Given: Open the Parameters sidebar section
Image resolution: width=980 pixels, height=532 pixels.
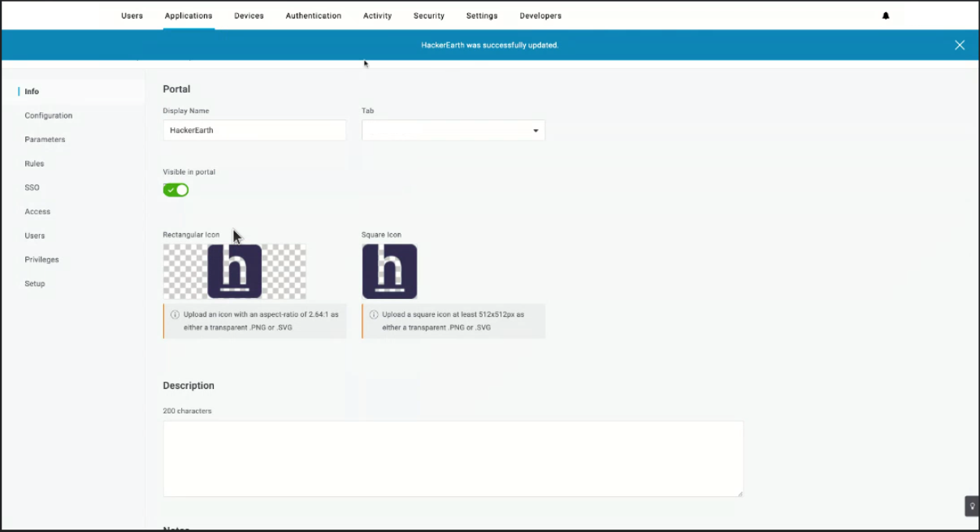Looking at the screenshot, I should [45, 140].
